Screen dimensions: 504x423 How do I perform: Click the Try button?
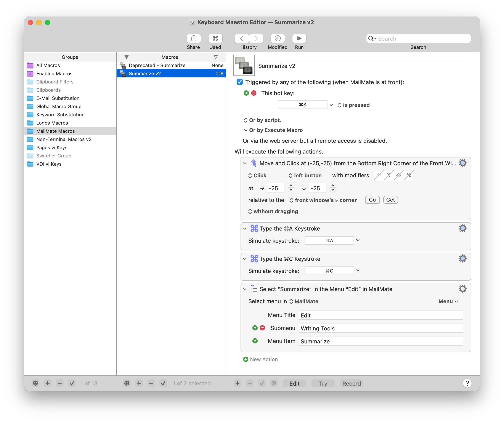(323, 383)
